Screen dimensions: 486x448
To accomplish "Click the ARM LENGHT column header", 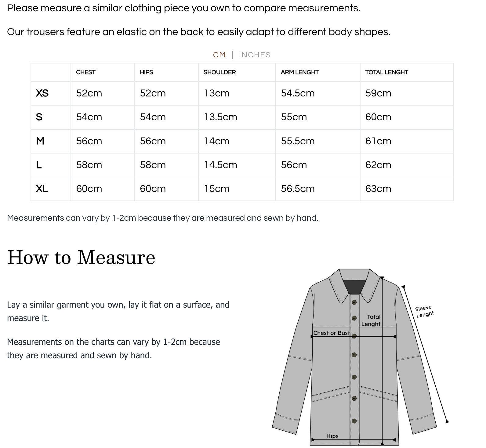I will [x=299, y=72].
